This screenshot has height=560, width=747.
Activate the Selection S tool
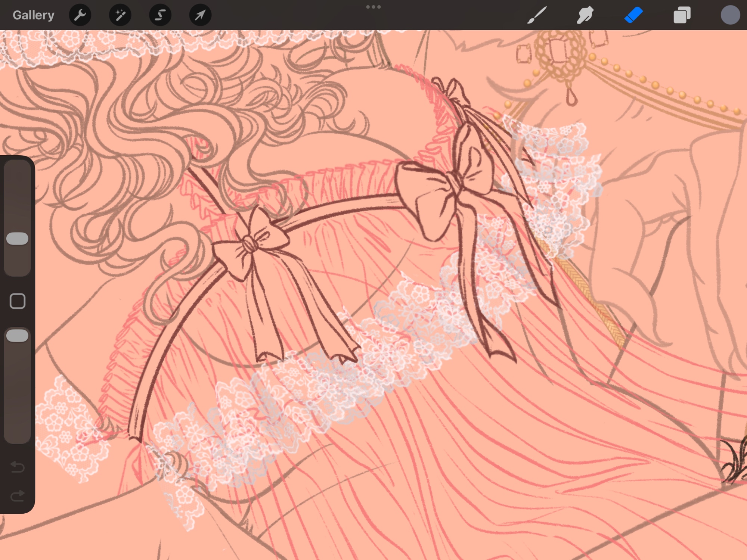160,15
